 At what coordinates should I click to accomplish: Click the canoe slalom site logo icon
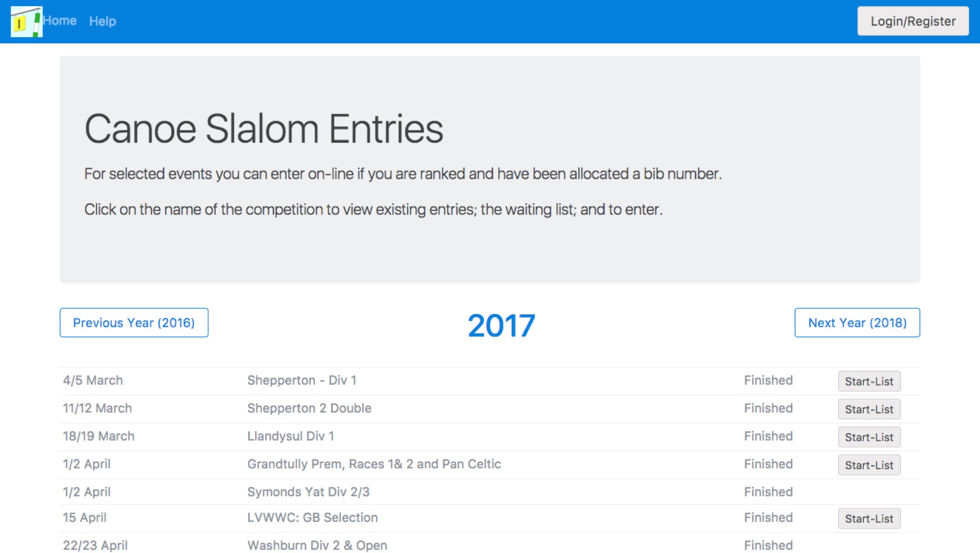pos(26,22)
